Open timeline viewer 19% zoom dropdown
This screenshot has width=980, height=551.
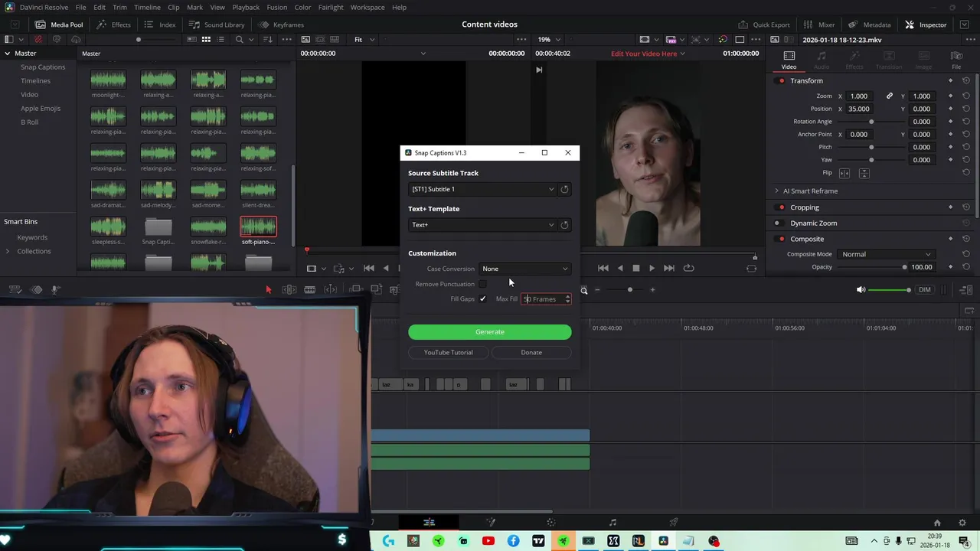(x=549, y=39)
